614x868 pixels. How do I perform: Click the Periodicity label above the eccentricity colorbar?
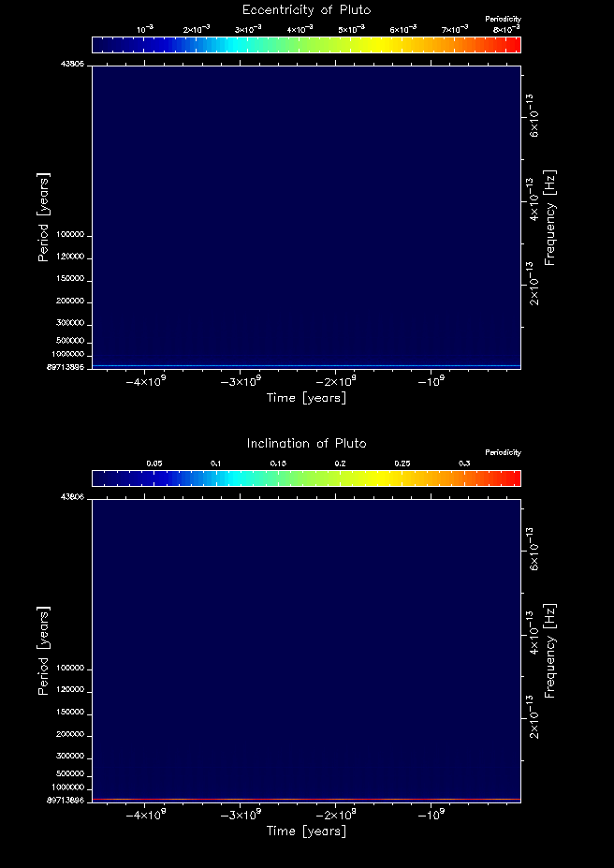tap(503, 19)
